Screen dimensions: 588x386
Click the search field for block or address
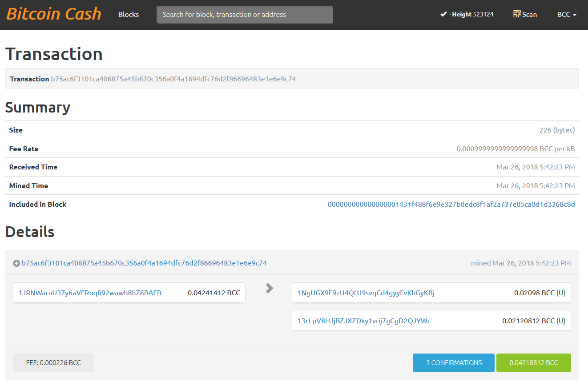(x=245, y=15)
